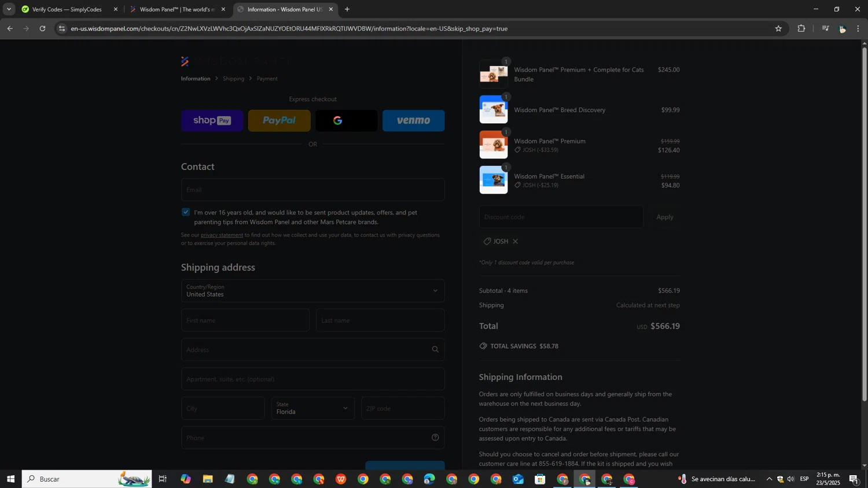Select the Information - Wisdom Panel tab
This screenshot has width=868, height=488.
click(285, 9)
